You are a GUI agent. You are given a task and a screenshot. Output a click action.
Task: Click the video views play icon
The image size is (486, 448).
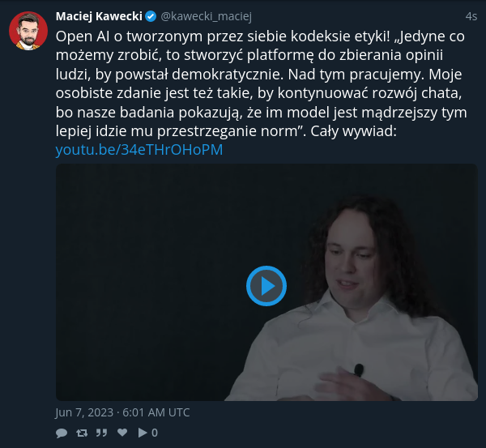pos(143,433)
